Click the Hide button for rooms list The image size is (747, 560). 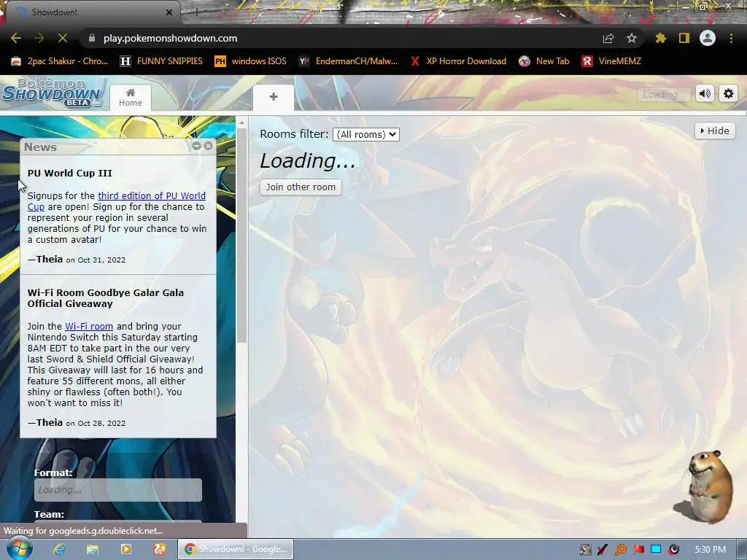coord(715,131)
